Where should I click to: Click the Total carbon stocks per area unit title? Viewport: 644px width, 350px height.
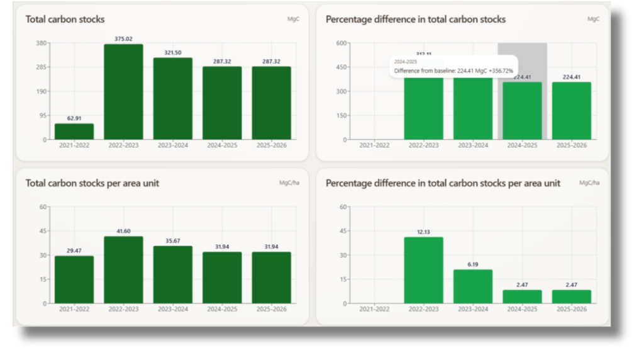(92, 183)
